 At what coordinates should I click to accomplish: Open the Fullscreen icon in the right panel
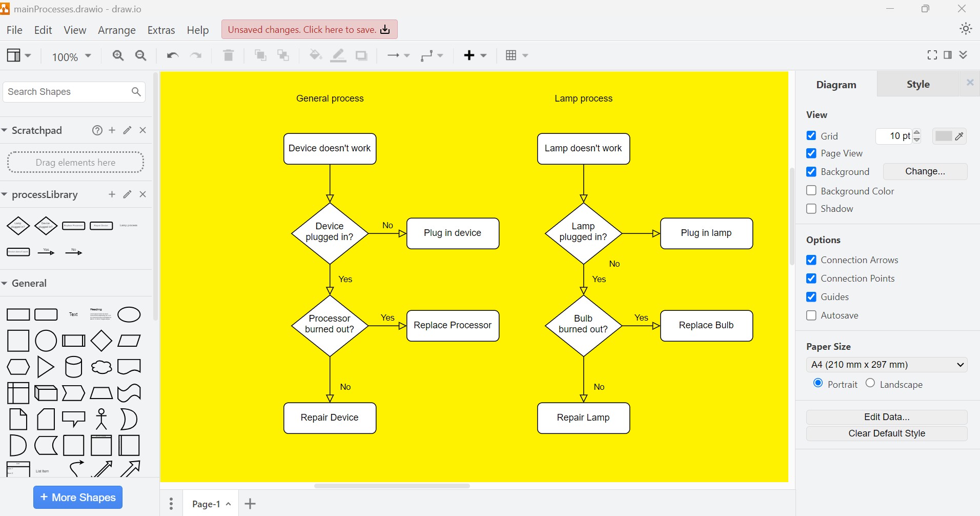(x=932, y=55)
